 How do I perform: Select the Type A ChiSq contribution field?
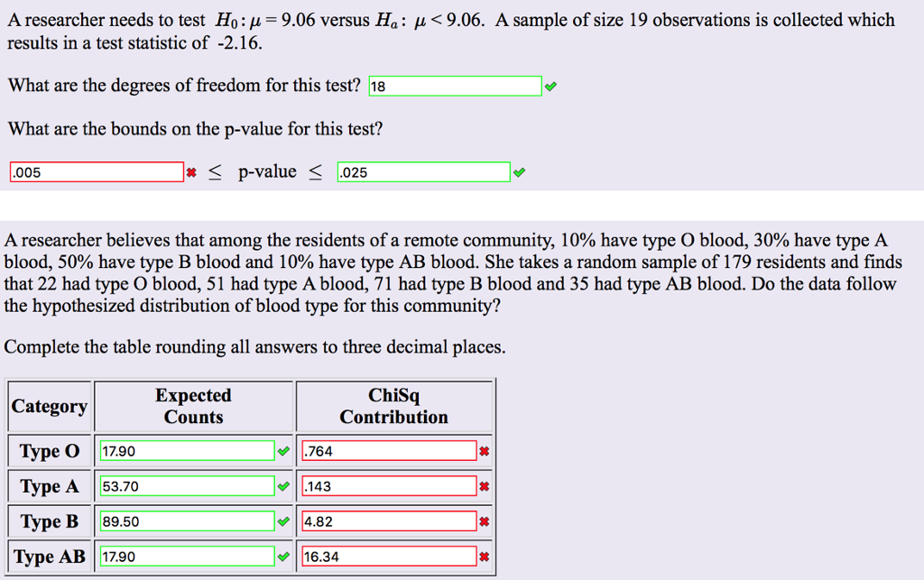click(389, 485)
